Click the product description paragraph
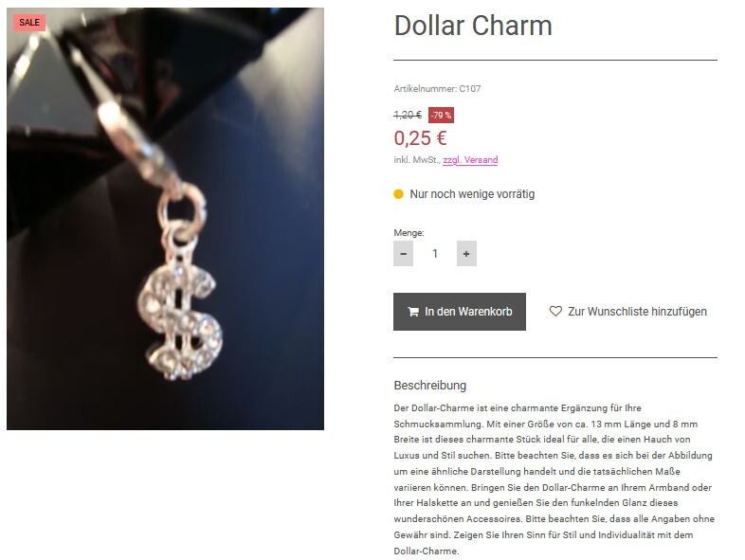Image resolution: width=745 pixels, height=560 pixels. 554,479
